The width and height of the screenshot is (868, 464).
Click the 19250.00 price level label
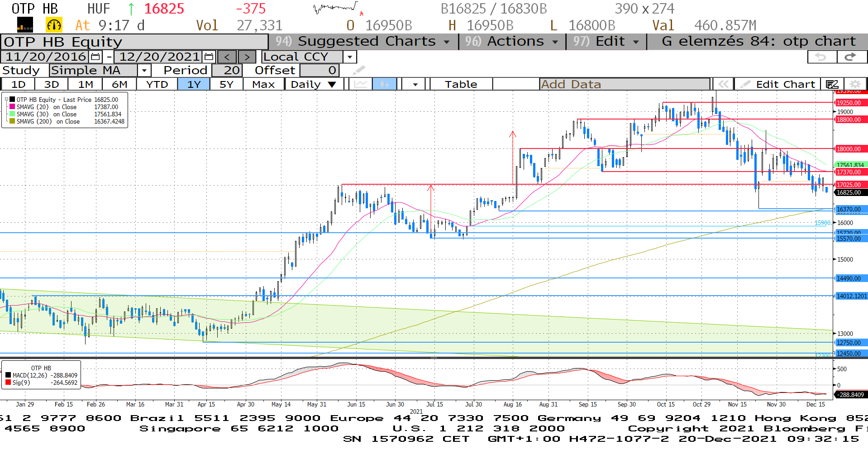[x=851, y=103]
